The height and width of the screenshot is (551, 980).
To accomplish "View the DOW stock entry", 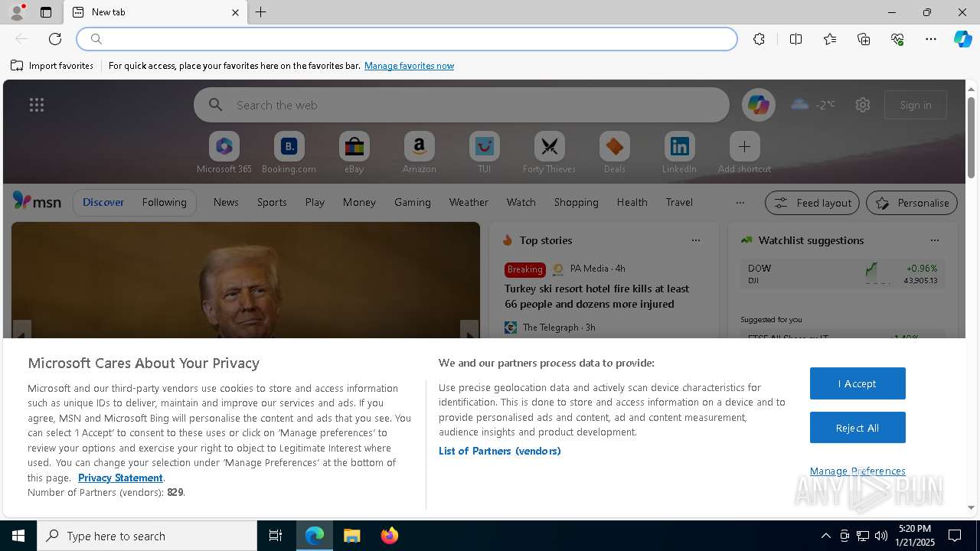I will 843,274.
